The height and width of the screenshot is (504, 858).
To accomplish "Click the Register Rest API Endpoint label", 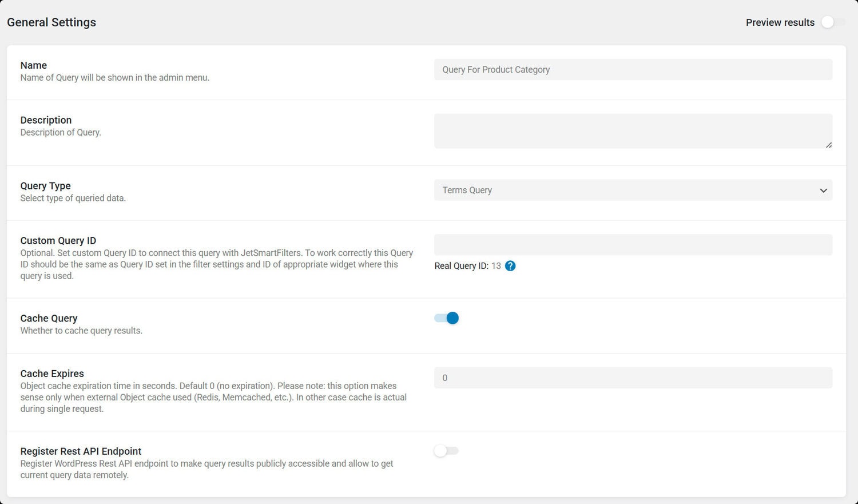I will click(81, 451).
